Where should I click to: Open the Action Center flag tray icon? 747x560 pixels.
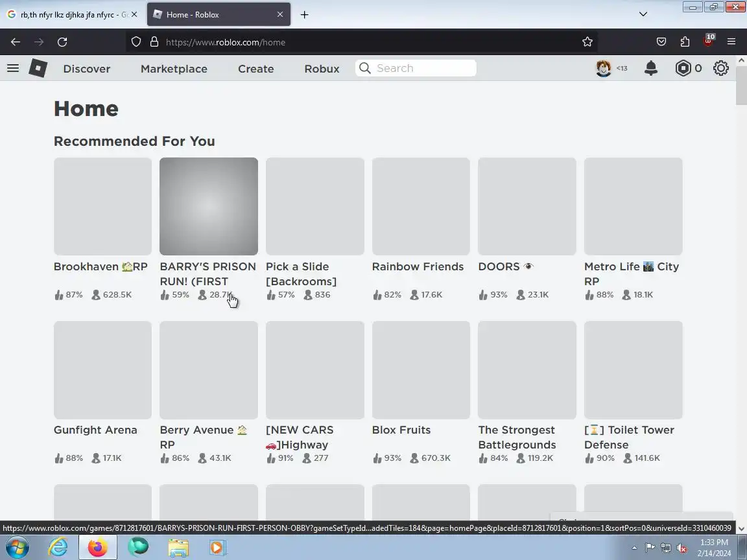[650, 548]
